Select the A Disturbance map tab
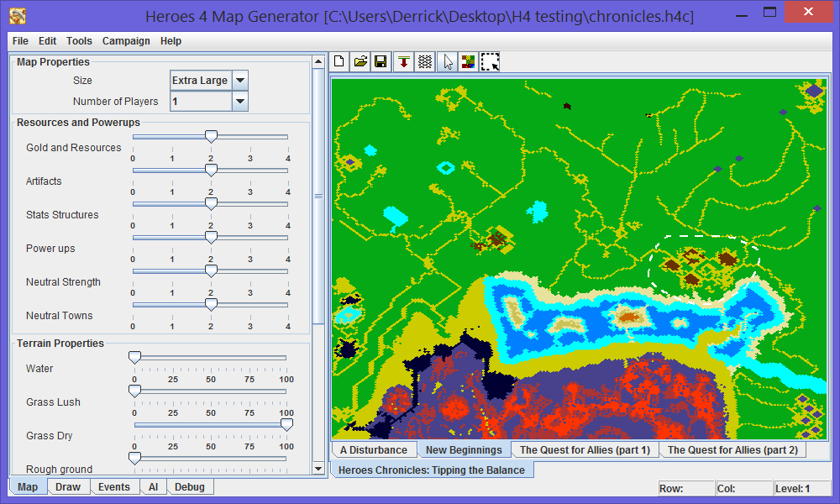 click(x=374, y=450)
